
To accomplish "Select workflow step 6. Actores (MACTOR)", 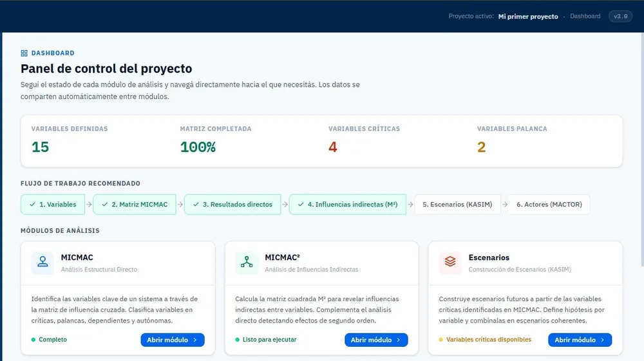I will (549, 204).
